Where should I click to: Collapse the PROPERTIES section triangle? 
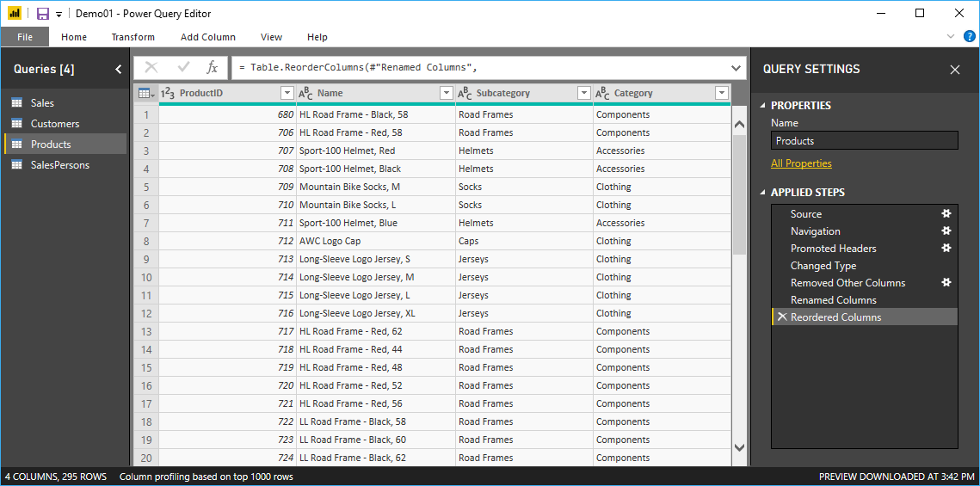pos(763,106)
